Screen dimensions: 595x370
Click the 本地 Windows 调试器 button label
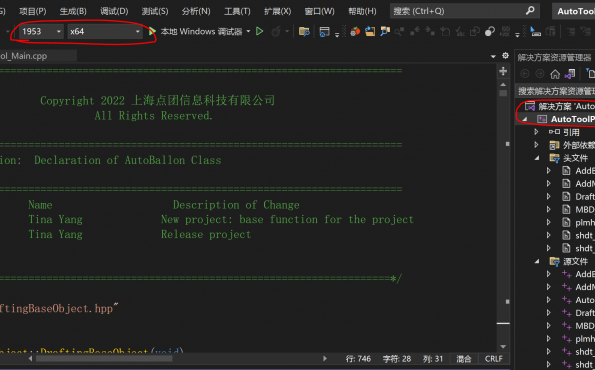point(201,31)
